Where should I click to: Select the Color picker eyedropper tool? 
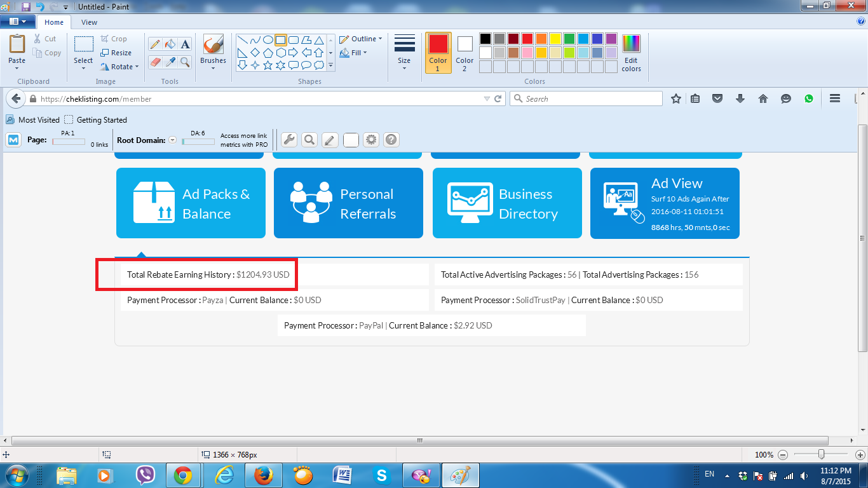170,62
